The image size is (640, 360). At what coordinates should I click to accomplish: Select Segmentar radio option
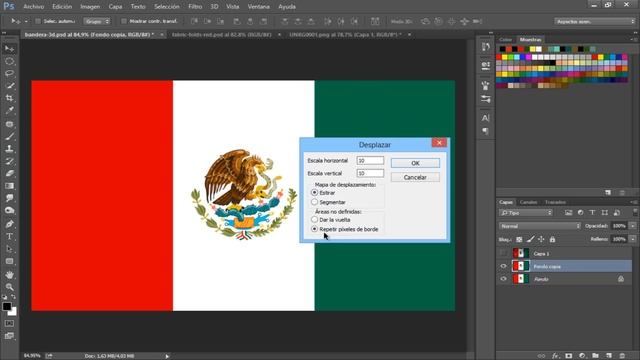[x=314, y=202]
